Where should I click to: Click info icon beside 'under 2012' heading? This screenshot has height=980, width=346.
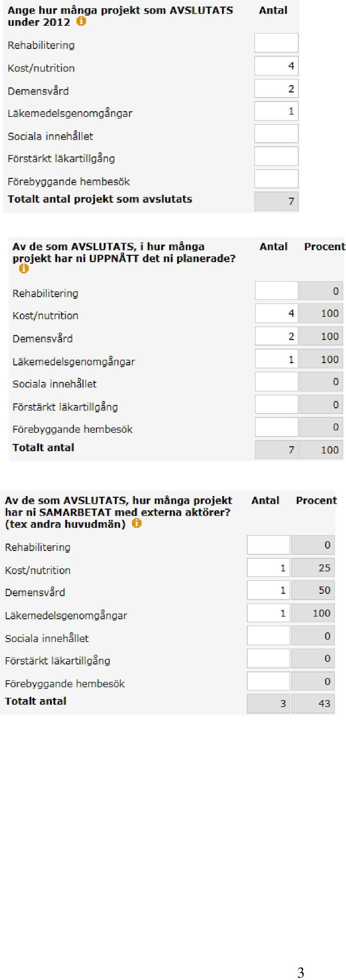[x=81, y=21]
